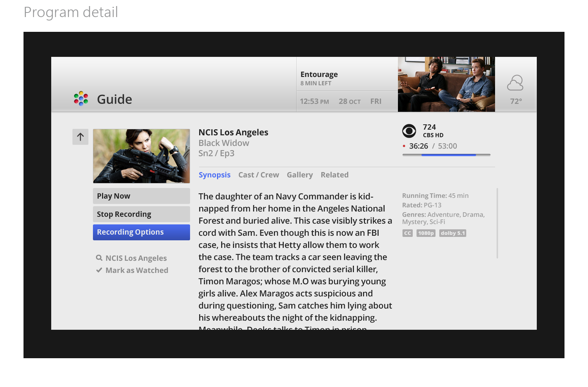Click the 1080p resolution badge
Image resolution: width=588 pixels, height=387 pixels.
426,233
